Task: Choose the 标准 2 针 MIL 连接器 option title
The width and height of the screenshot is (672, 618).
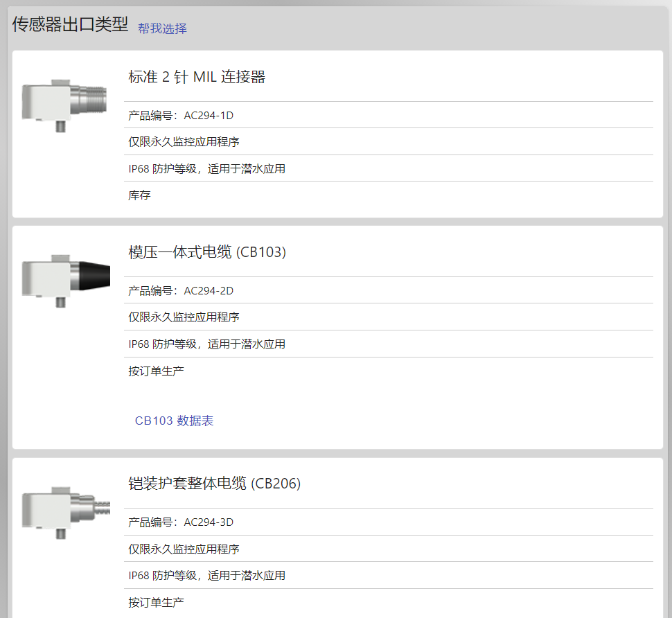Action: coord(197,77)
